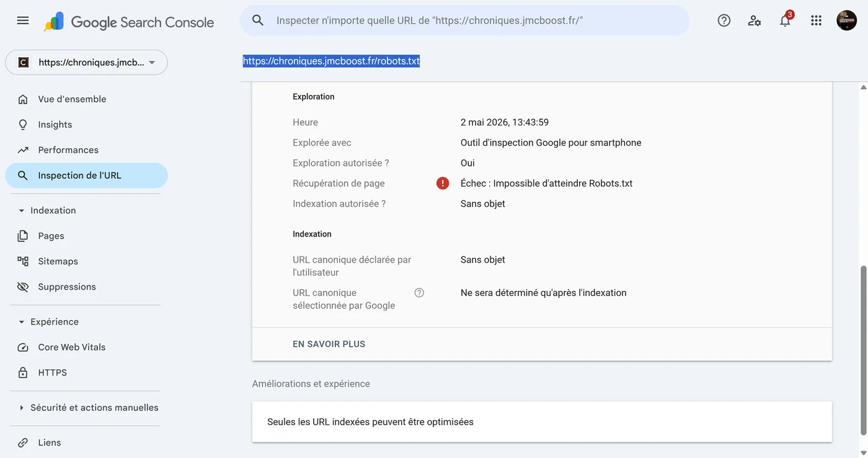This screenshot has width=868, height=458.
Task: Click 'Sans objet' next to Indexation autorisée
Action: pos(482,204)
